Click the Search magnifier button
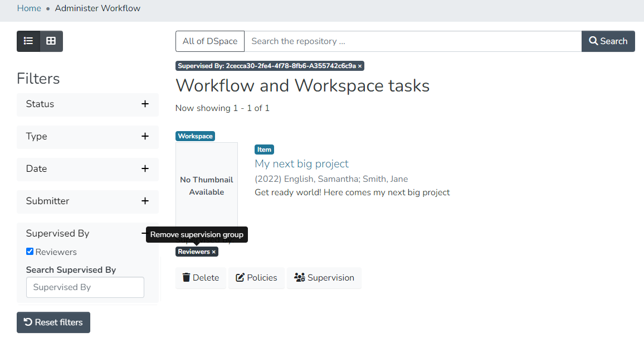The width and height of the screenshot is (644, 352). coord(608,41)
